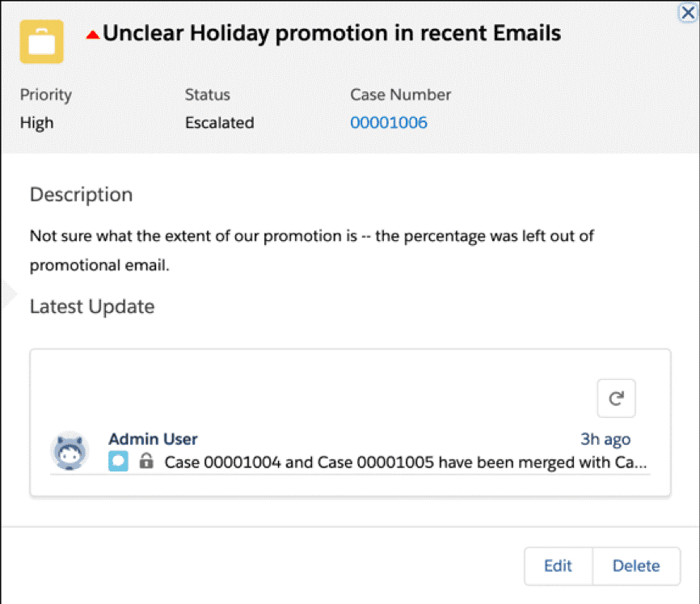
Task: Click the Admin User avatar image
Action: tap(70, 450)
